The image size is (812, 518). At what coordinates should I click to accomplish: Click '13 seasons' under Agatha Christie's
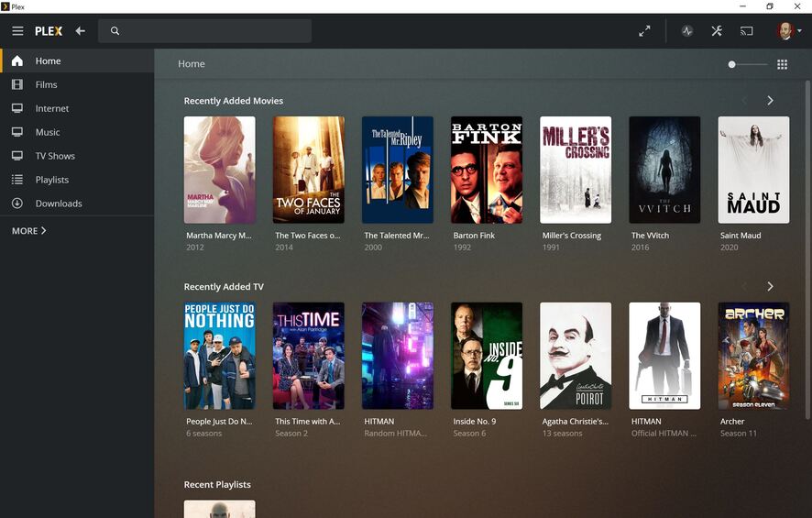click(563, 434)
